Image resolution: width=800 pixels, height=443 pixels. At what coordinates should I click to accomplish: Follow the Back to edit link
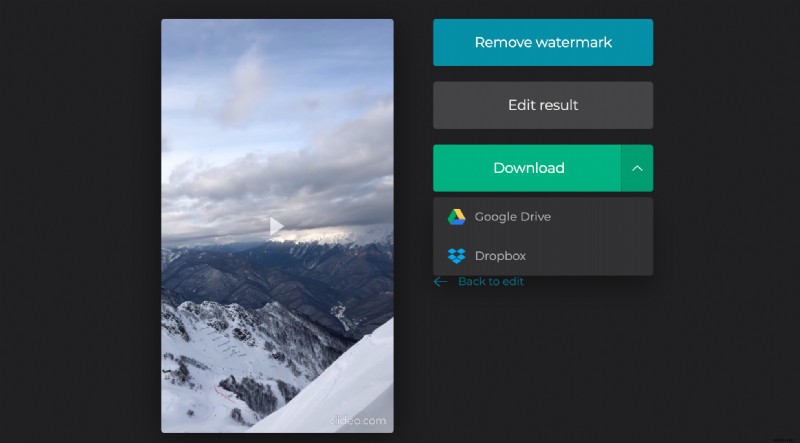click(490, 282)
